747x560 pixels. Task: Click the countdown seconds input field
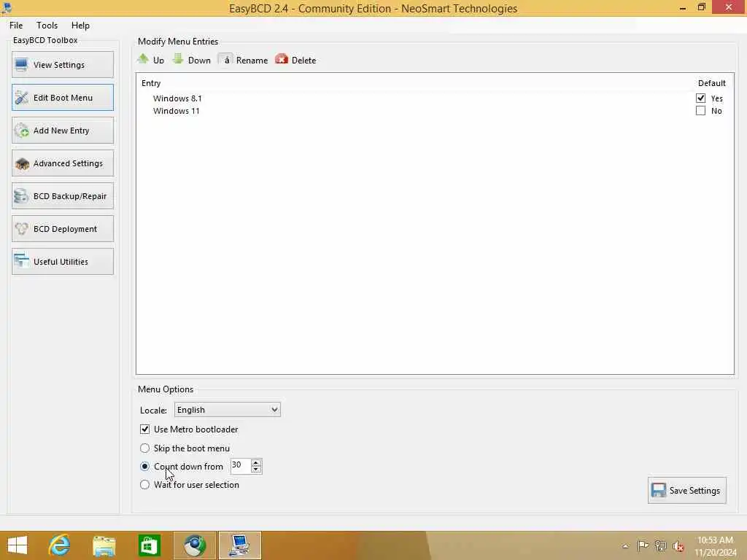coord(241,466)
